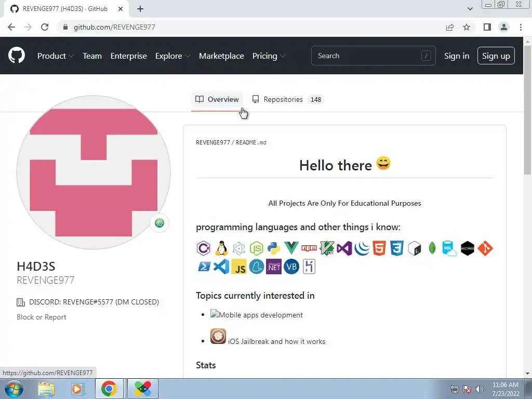532x399 pixels.
Task: Go back to previous page
Action: (x=11, y=27)
